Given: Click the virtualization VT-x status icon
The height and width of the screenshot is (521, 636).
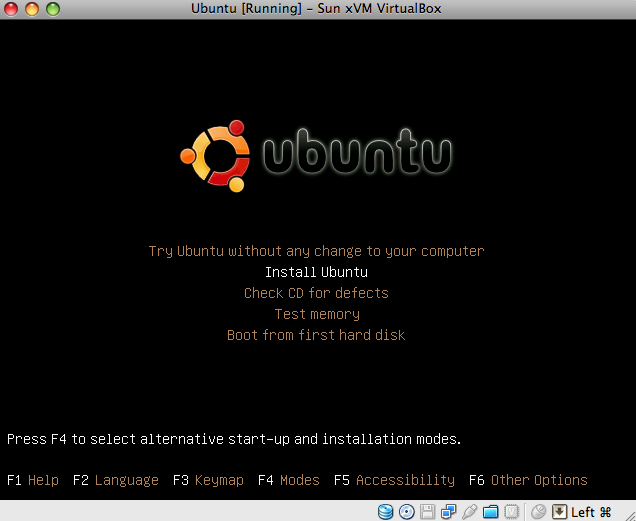Looking at the screenshot, I should tap(511, 512).
